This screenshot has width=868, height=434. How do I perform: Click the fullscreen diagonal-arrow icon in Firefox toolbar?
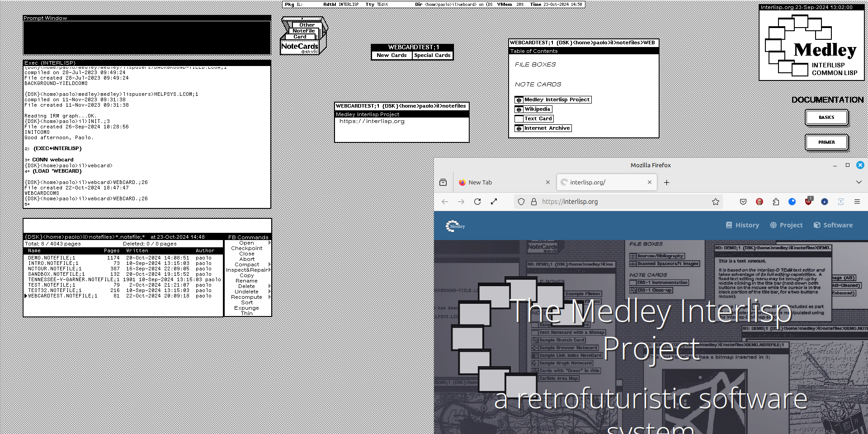click(x=494, y=202)
